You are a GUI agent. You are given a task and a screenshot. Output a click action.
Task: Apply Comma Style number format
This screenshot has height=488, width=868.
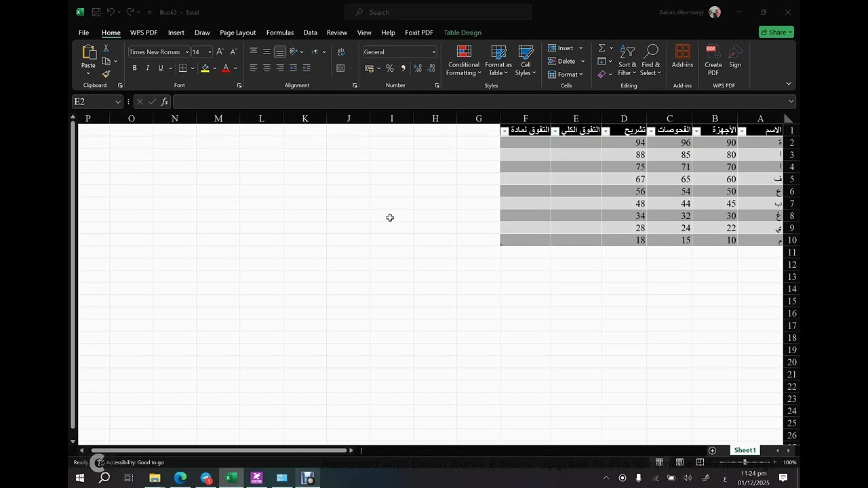(x=403, y=68)
